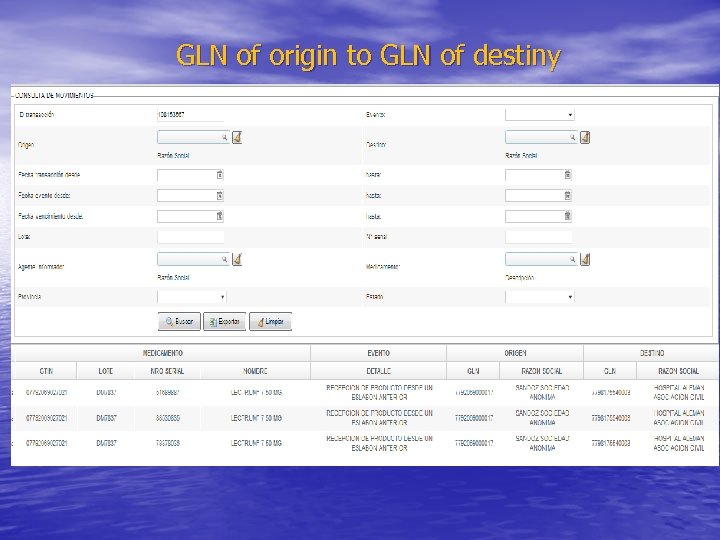Click the GLN column header under ORIGEN
This screenshot has height=540, width=720.
click(473, 371)
